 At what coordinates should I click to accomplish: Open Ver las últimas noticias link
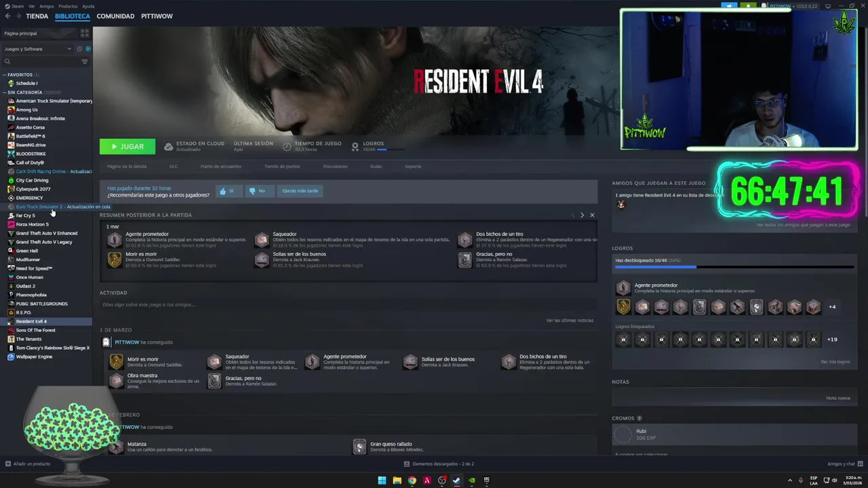(x=570, y=321)
